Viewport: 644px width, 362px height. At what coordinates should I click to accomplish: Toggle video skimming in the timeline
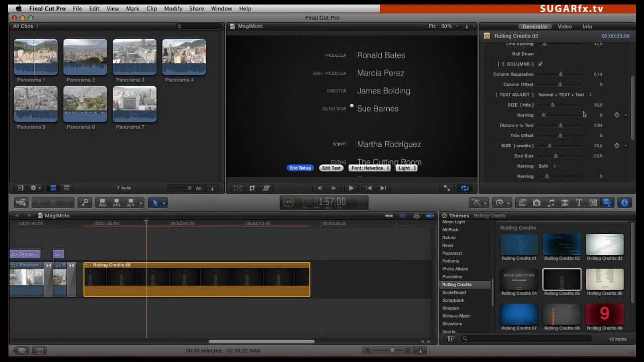click(389, 216)
